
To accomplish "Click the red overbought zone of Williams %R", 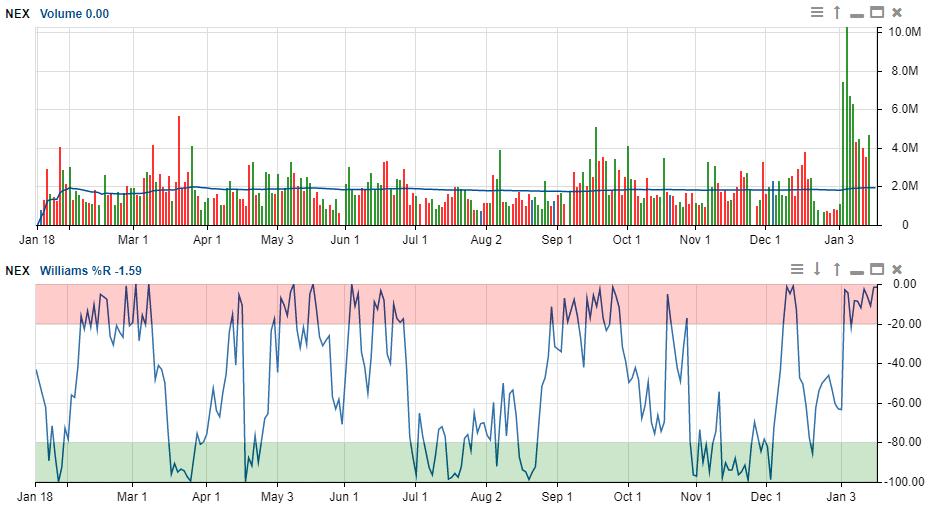I will pos(450,303).
